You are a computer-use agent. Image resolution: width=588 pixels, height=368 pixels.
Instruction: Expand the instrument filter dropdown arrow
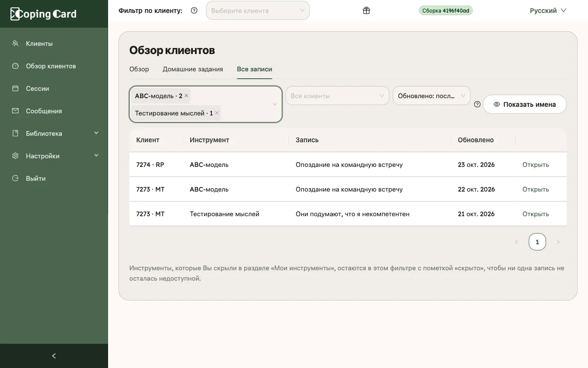point(275,104)
